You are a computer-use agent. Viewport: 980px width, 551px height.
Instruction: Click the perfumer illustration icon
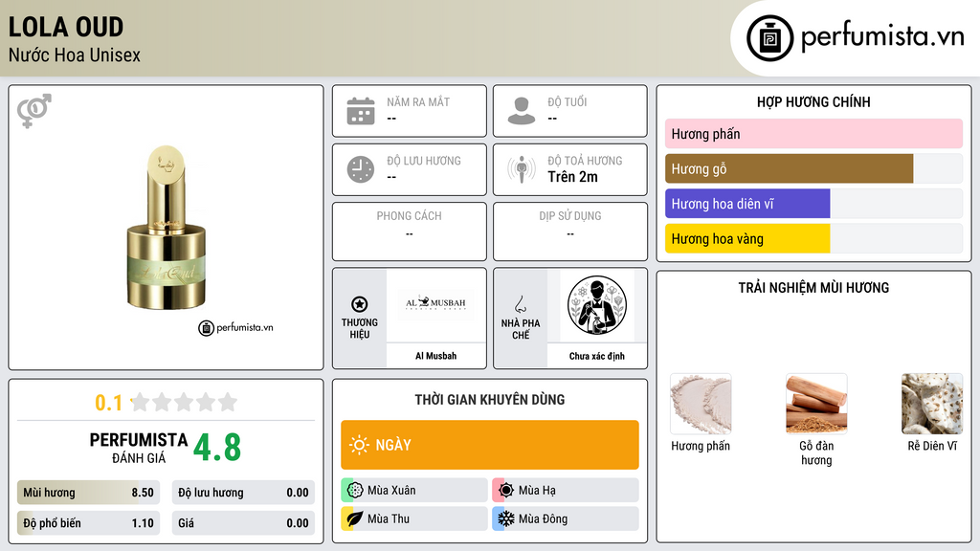(597, 305)
